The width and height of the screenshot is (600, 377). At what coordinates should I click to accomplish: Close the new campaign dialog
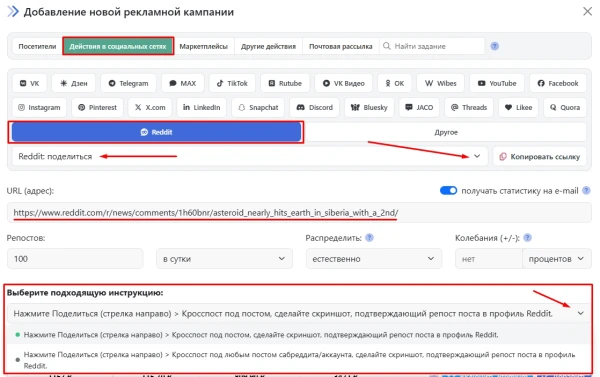point(587,11)
